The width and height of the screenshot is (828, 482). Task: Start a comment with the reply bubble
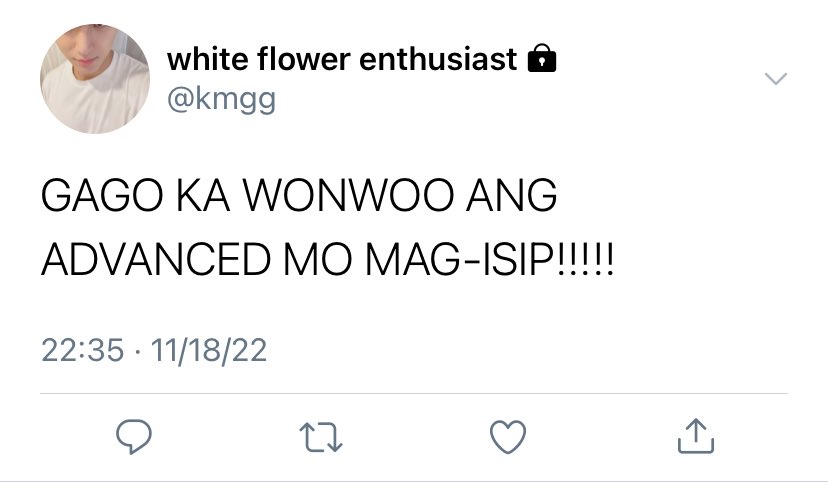(134, 437)
